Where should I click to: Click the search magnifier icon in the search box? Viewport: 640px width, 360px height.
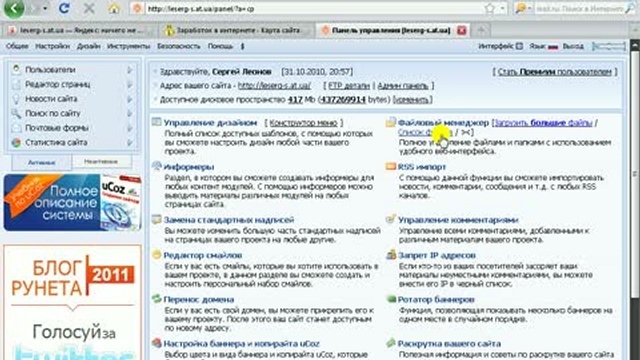click(631, 8)
